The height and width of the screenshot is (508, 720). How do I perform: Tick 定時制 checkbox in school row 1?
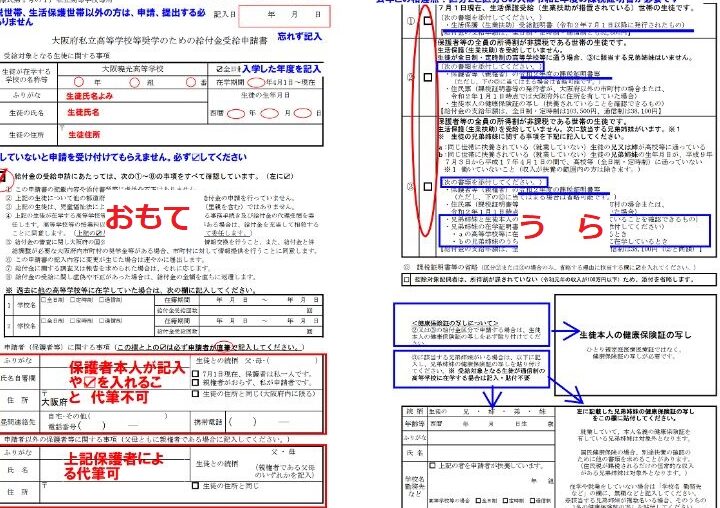tap(73, 300)
